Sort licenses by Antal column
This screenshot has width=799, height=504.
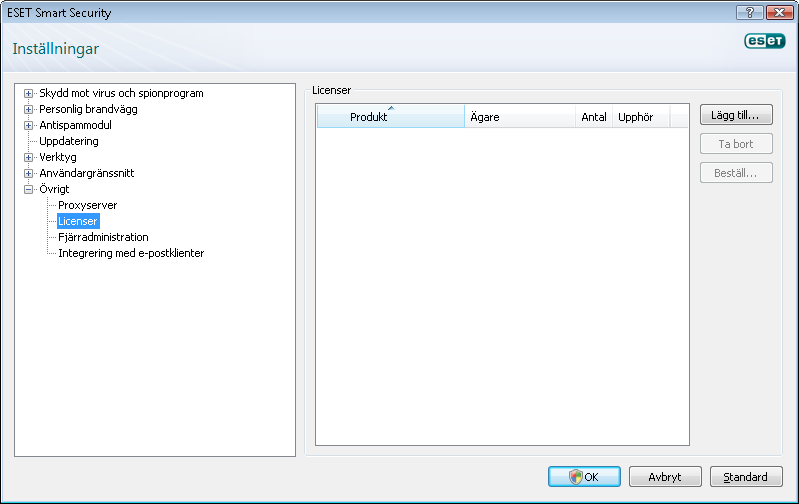pyautogui.click(x=594, y=116)
